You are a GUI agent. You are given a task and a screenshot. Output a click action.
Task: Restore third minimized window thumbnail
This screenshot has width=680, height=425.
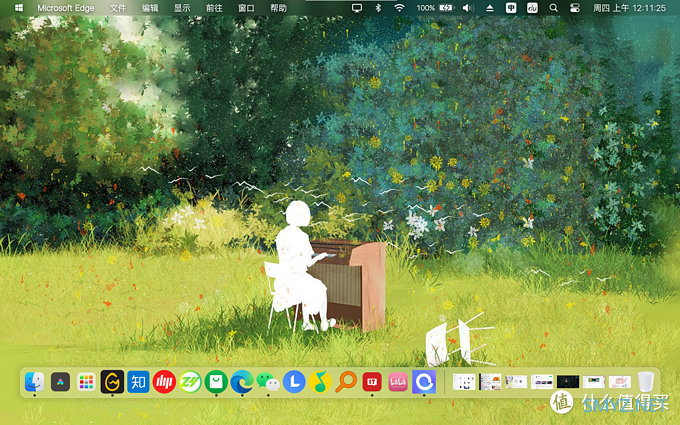click(x=516, y=382)
